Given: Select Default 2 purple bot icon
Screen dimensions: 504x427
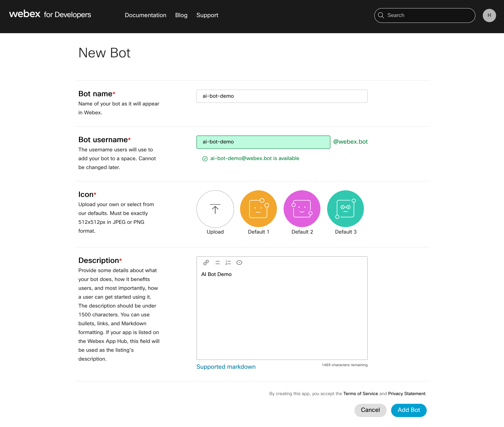Looking at the screenshot, I should [302, 208].
